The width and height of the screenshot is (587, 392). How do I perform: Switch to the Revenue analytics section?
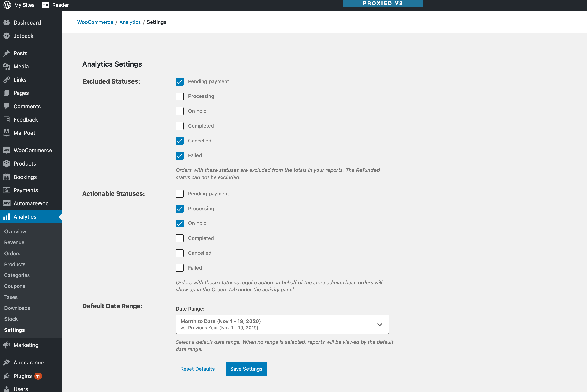pyautogui.click(x=14, y=242)
